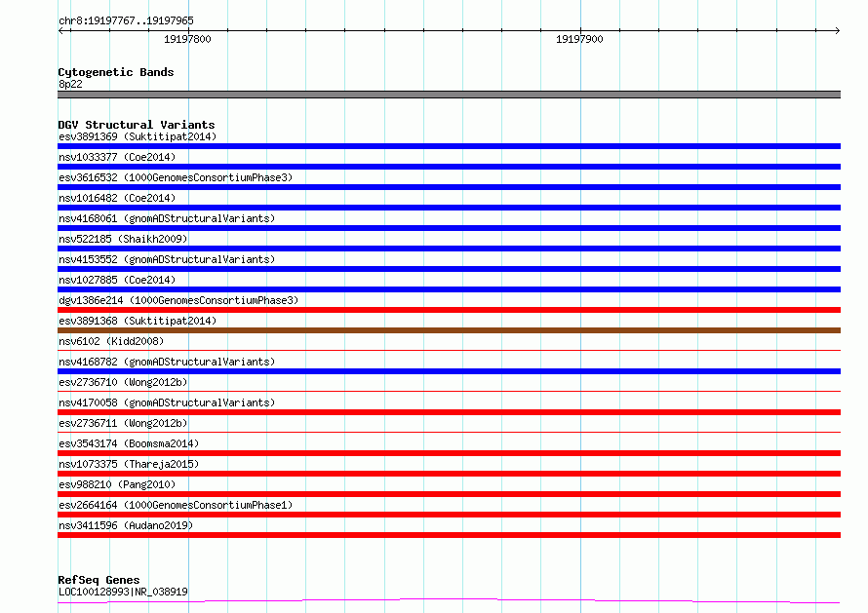
Task: Click the blue bar under nsv1016482
Action: point(449,208)
